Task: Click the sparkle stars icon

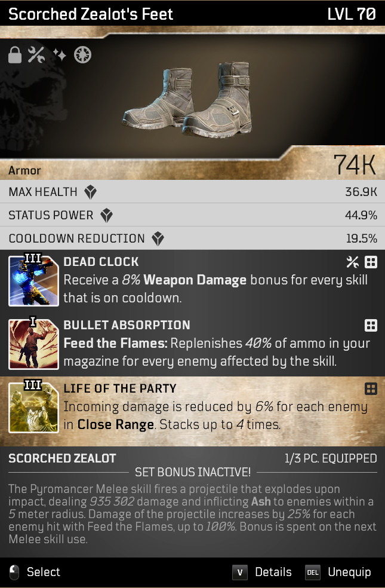Action: pyautogui.click(x=59, y=55)
